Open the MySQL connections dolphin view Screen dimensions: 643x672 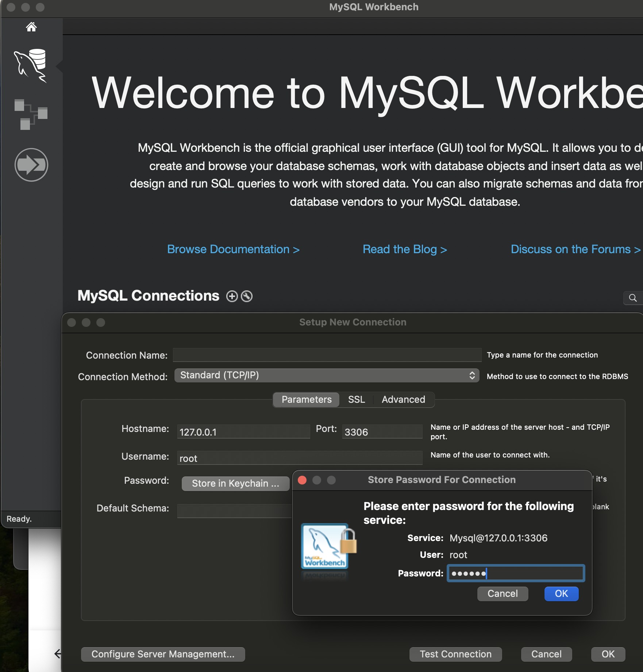pyautogui.click(x=31, y=66)
